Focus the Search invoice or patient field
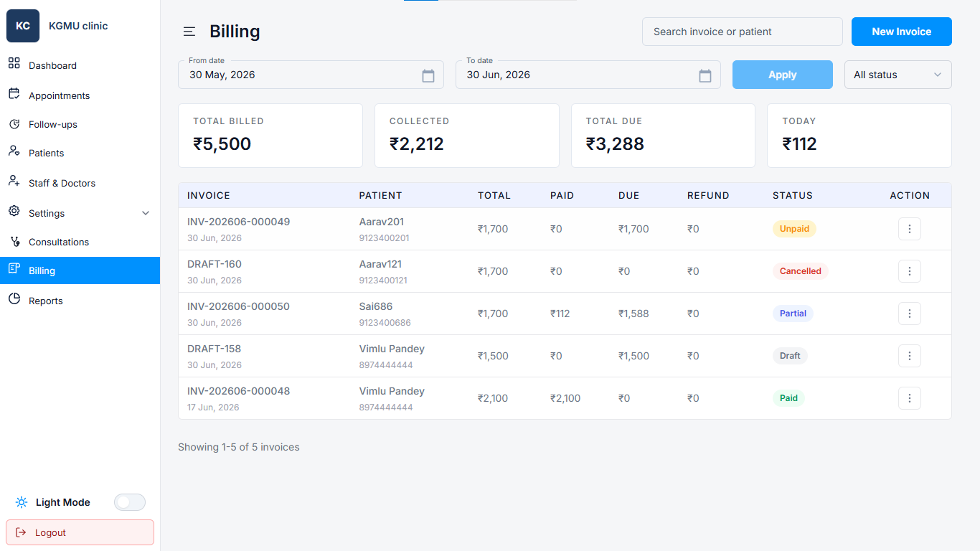 [x=743, y=32]
